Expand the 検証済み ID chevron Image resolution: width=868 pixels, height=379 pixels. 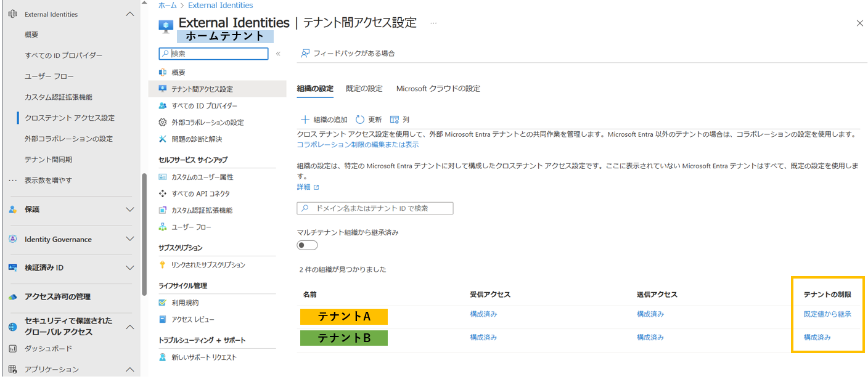(129, 267)
